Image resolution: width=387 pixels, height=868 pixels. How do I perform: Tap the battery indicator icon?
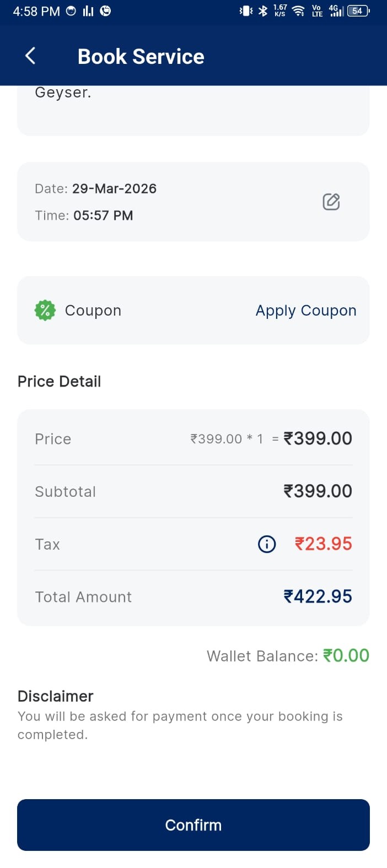(358, 10)
